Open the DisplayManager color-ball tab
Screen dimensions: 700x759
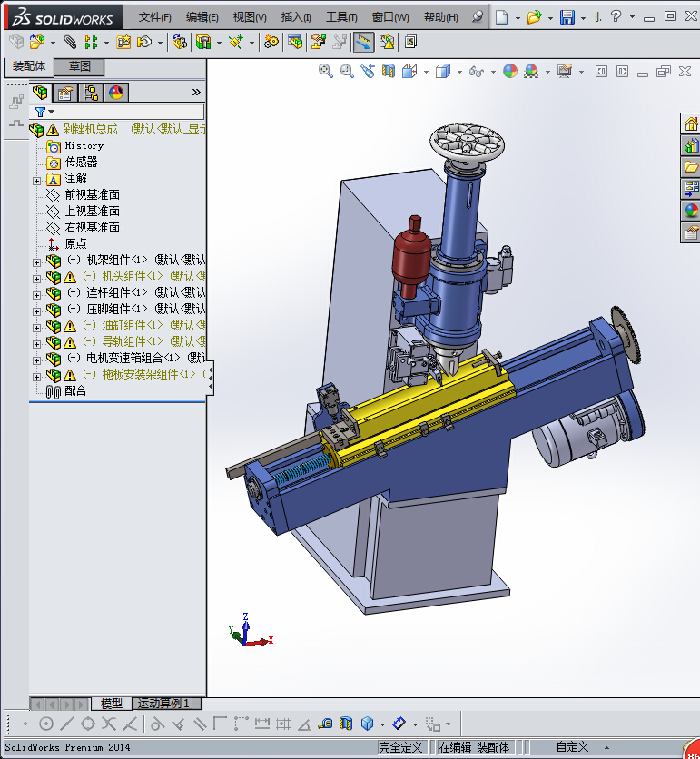116,92
